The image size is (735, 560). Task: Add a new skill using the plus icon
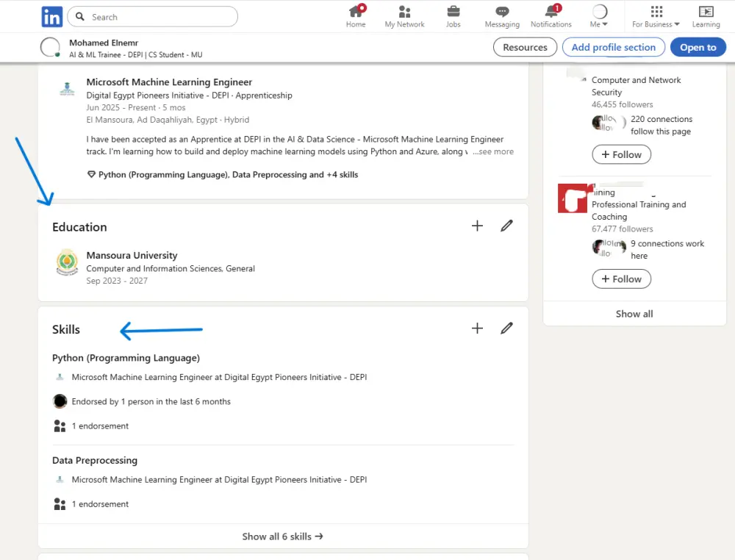point(477,329)
